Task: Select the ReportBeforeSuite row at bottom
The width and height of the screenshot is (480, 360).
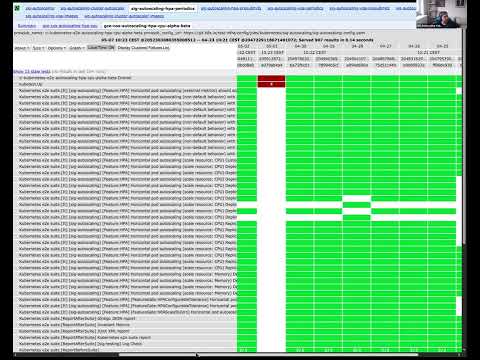Action: click(x=125, y=350)
